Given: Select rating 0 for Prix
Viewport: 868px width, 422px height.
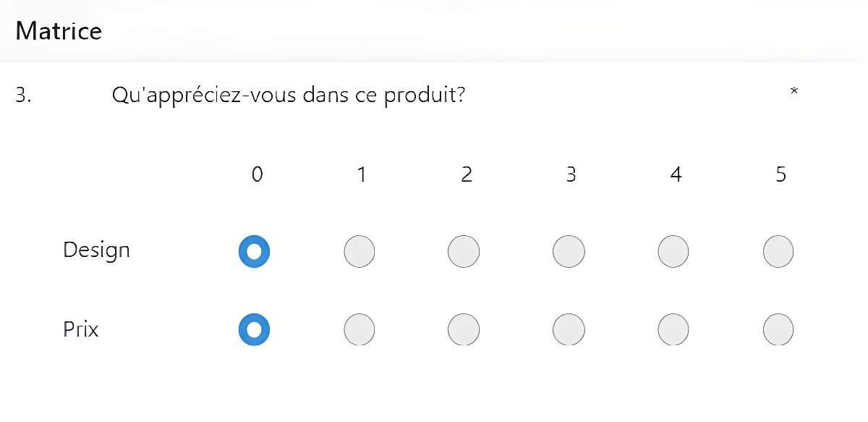Looking at the screenshot, I should pos(254,330).
